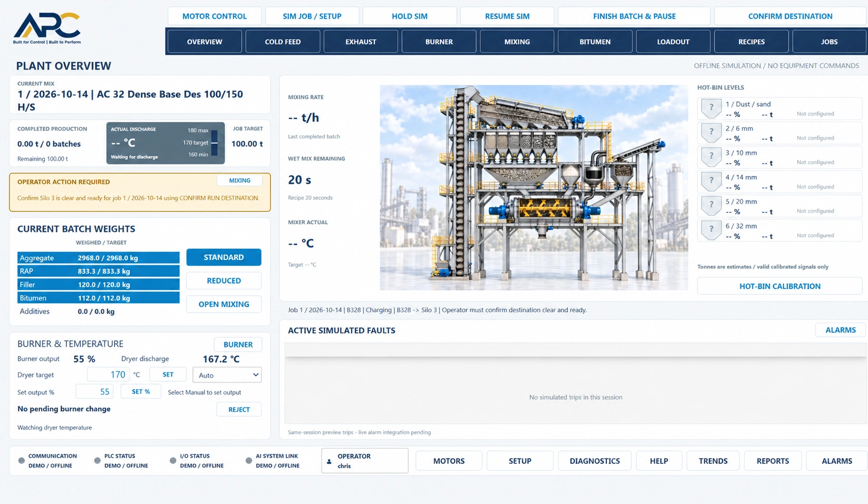Click the PLC Status indicator dot
This screenshot has height=504, width=868.
[x=98, y=461]
